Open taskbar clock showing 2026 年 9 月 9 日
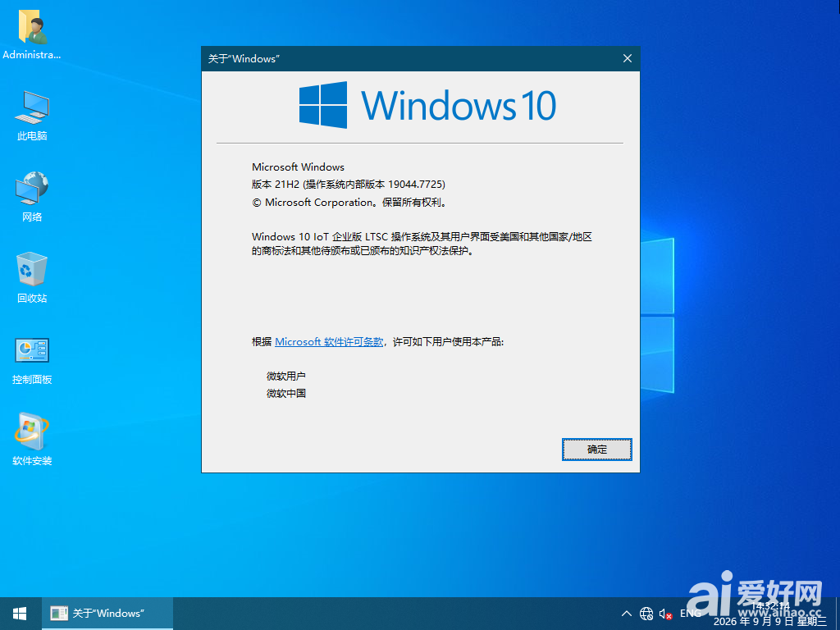The height and width of the screenshot is (630, 840). coord(770,614)
